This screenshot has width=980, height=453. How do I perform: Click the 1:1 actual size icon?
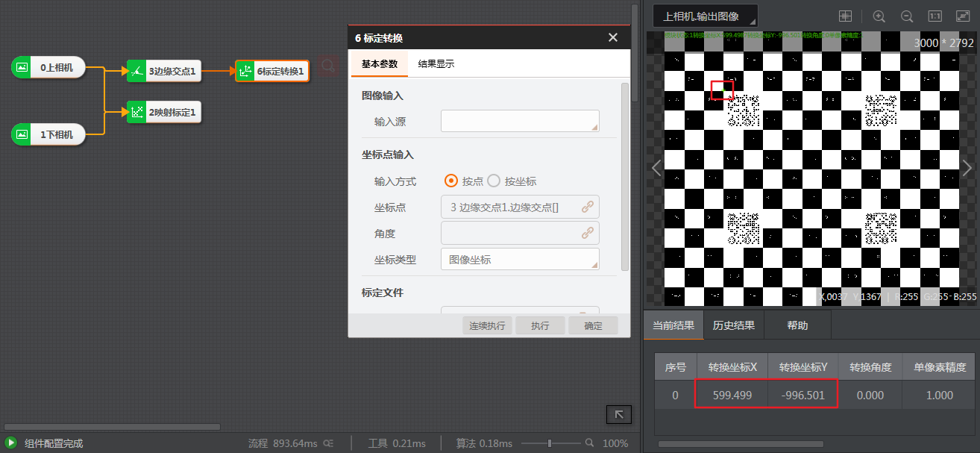[x=935, y=16]
